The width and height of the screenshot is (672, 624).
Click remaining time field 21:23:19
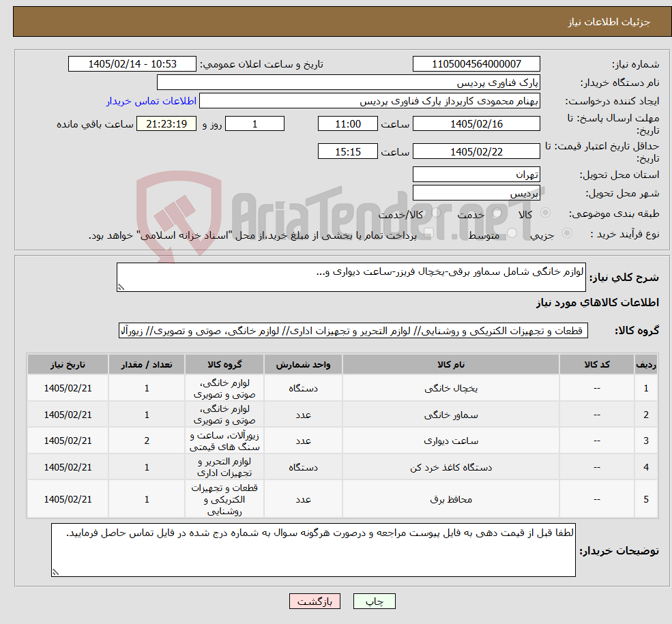tap(166, 123)
